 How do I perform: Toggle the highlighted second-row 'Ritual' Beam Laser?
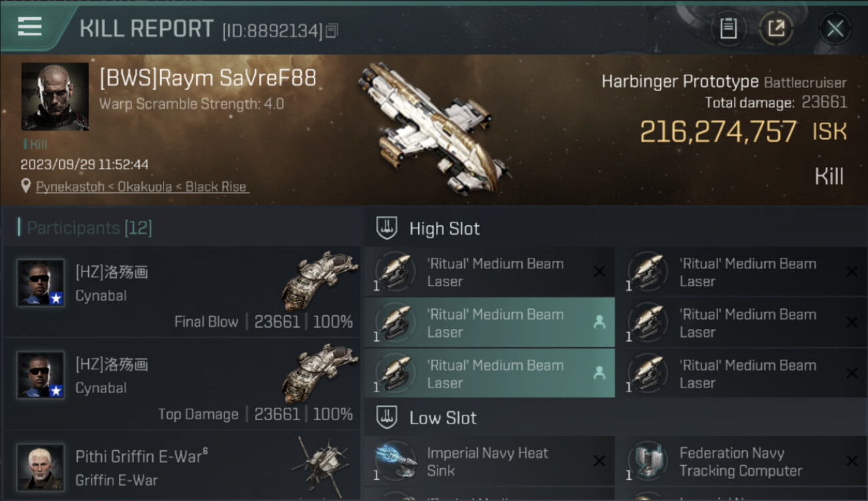(489, 323)
